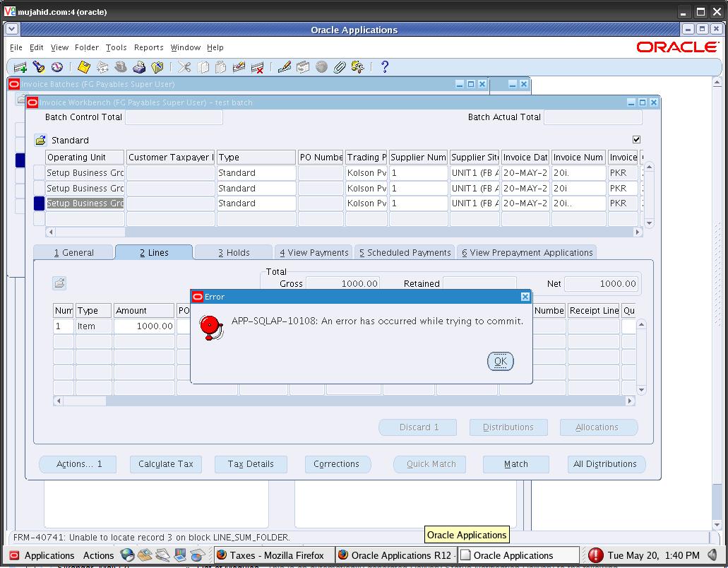This screenshot has height=568, width=728.
Task: Click the New Record toolbar icon
Action: pos(20,67)
